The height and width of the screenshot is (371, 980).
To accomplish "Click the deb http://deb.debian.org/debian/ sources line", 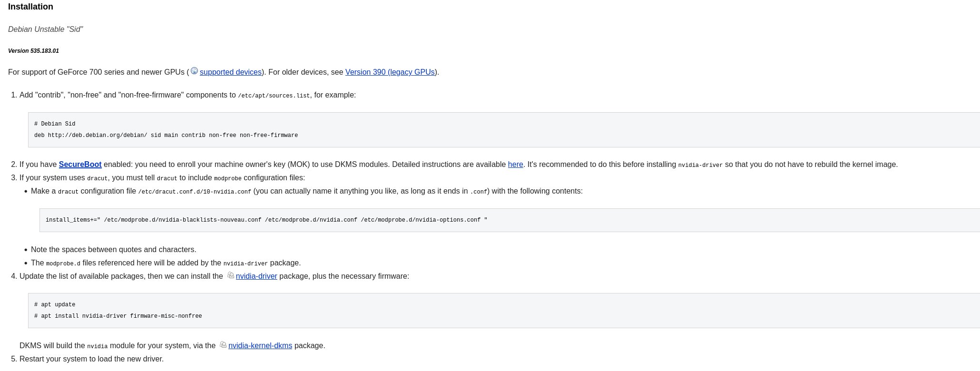I will pos(166,136).
